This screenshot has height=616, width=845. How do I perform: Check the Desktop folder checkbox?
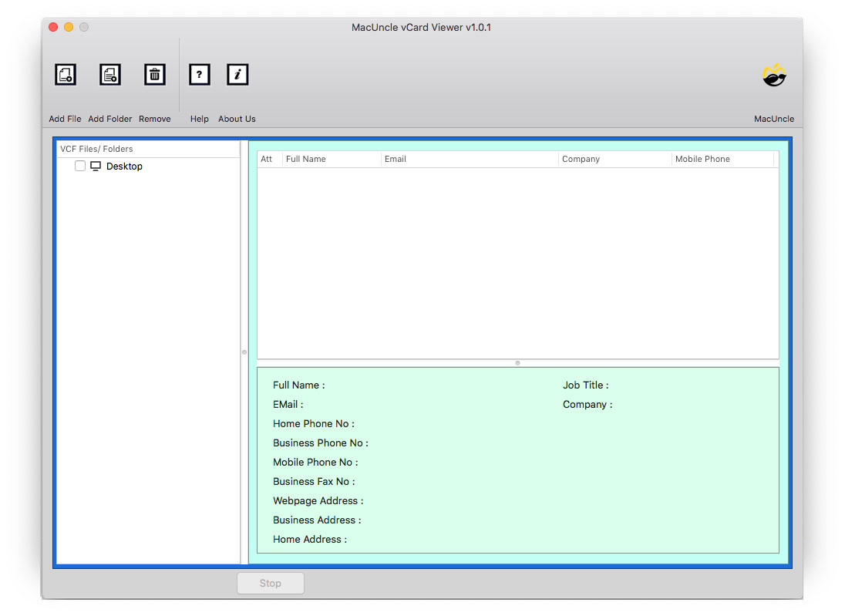[80, 167]
